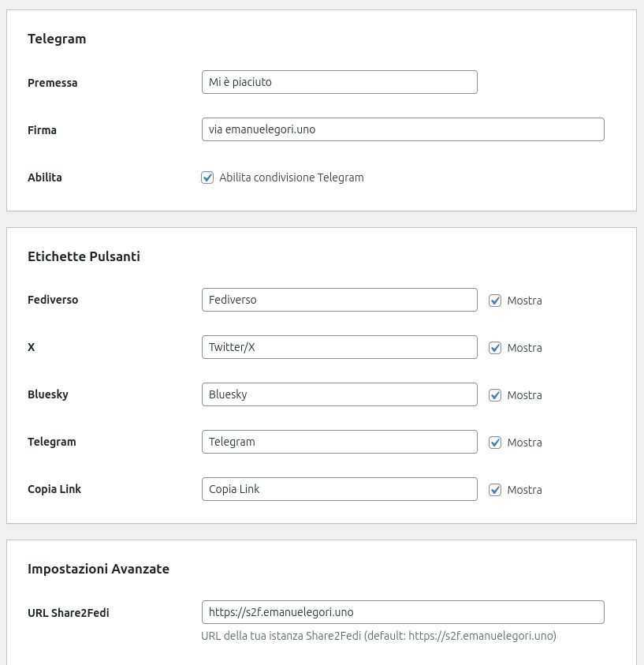Click the Etichette Pulsanti section heading
644x665 pixels.
(x=84, y=256)
